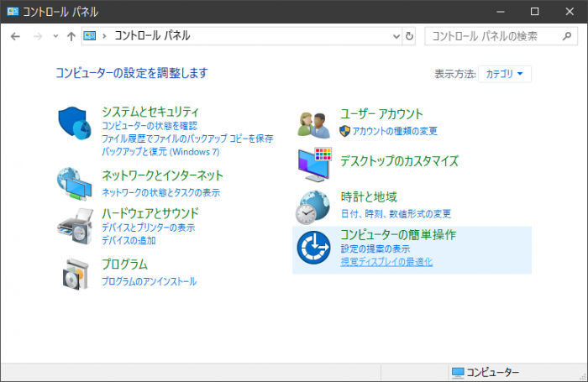Open コンピューターの状態を確認 link
This screenshot has height=382, width=588.
pyautogui.click(x=150, y=126)
